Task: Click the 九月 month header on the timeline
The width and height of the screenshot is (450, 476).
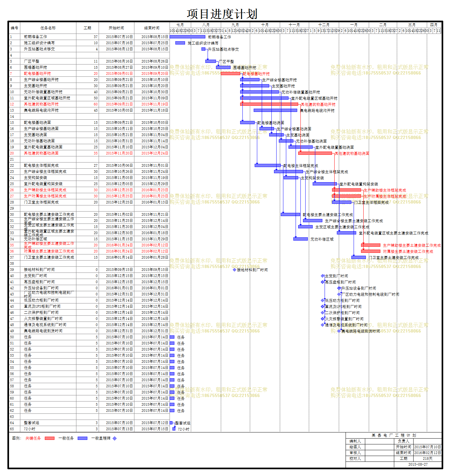Action: click(235, 25)
